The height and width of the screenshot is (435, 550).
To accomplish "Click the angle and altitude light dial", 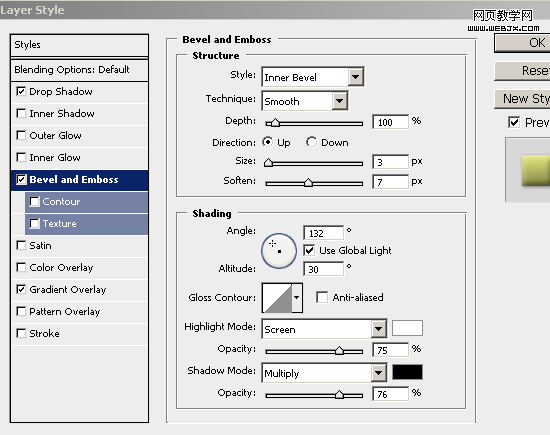I will click(x=279, y=251).
